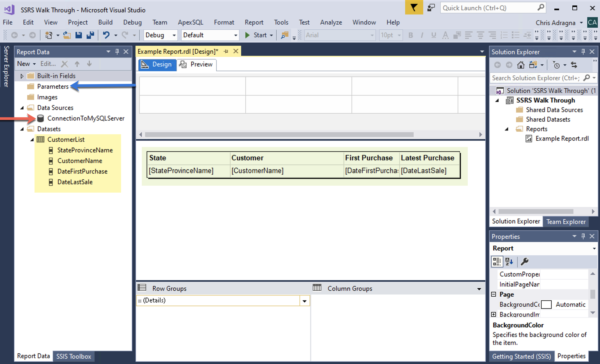Click the feedback filter flag icon
This screenshot has height=364, width=600.
pos(414,7)
